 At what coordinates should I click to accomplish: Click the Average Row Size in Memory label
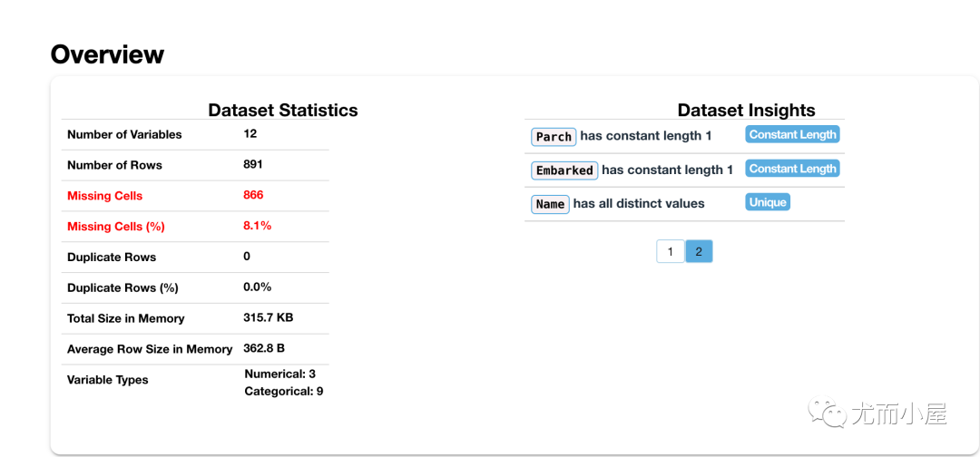click(150, 349)
